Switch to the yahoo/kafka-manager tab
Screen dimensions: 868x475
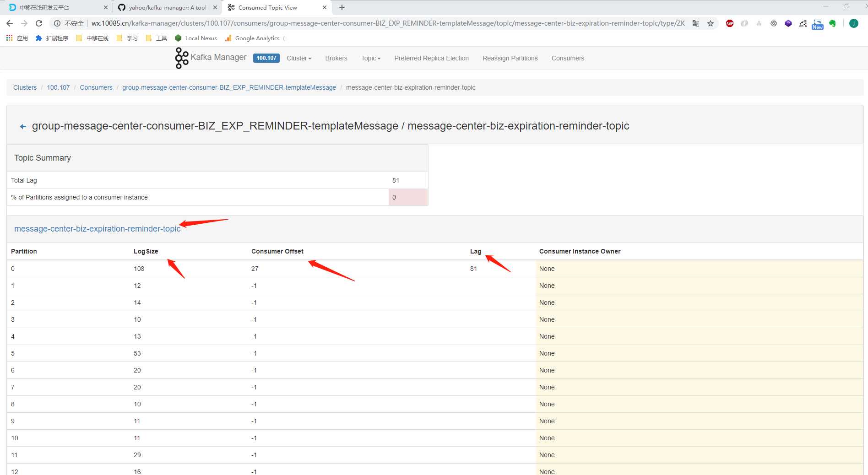coord(167,7)
